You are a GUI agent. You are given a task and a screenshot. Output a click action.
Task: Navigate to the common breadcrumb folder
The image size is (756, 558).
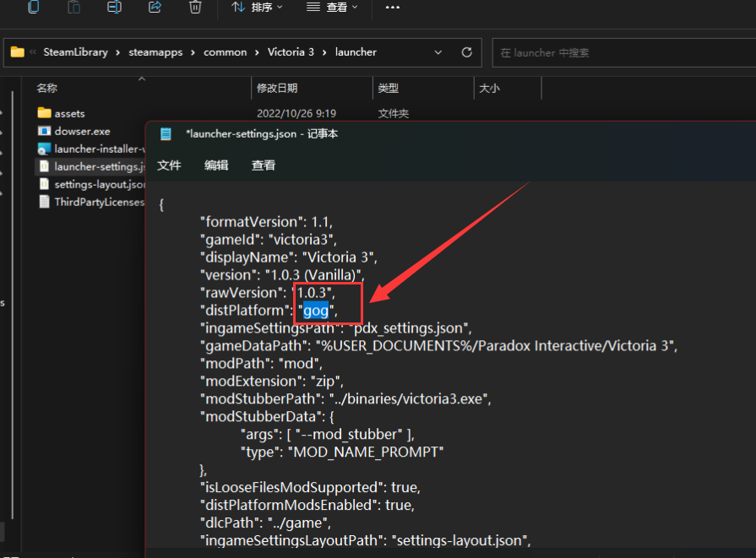pos(226,52)
